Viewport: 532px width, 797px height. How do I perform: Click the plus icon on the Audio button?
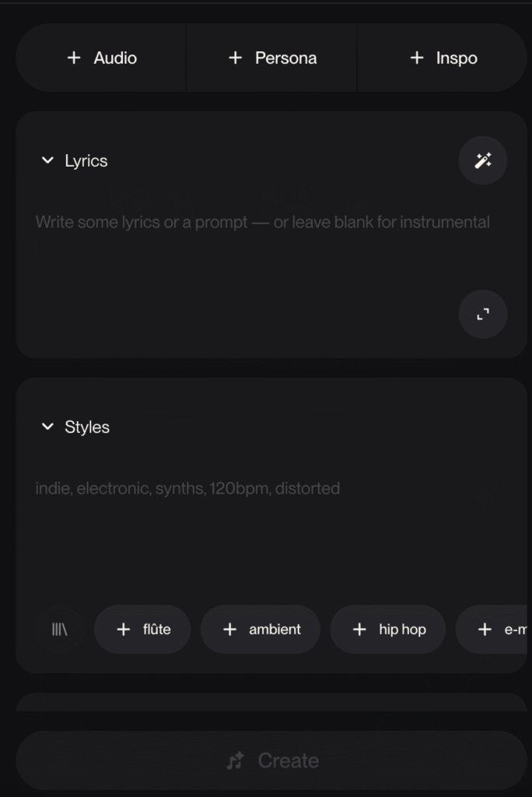tap(75, 57)
